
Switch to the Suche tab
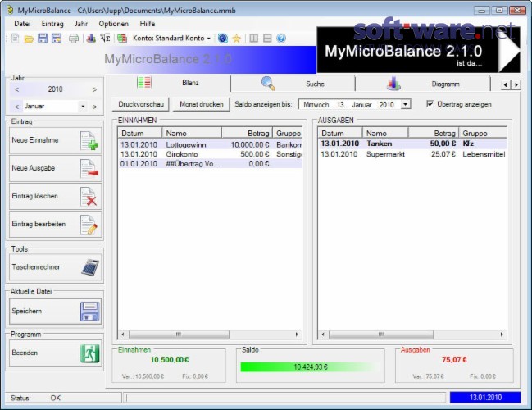[293, 84]
